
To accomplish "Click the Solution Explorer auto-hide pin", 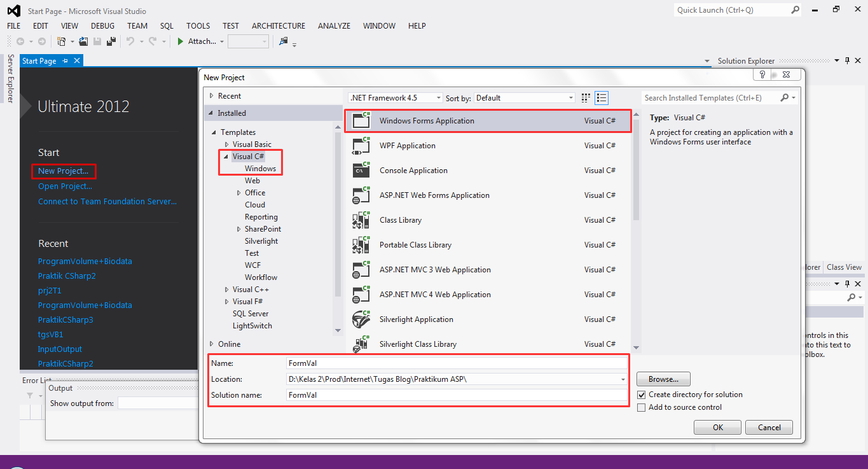I will [x=847, y=61].
